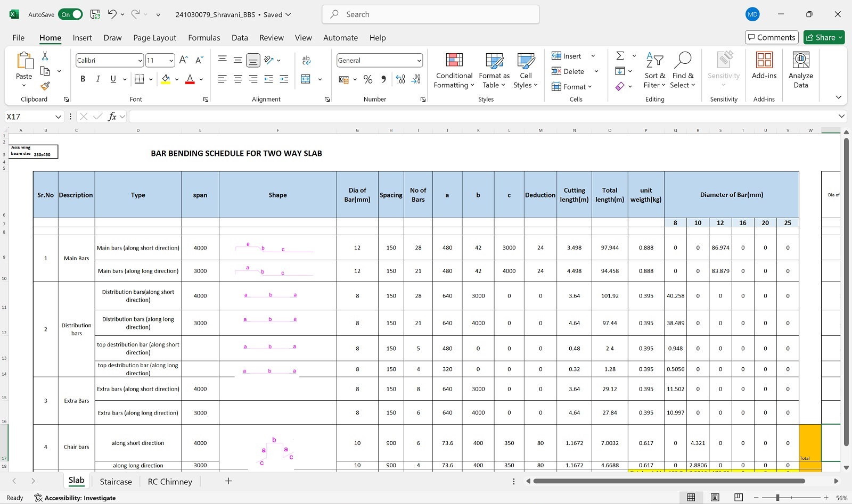Image resolution: width=852 pixels, height=504 pixels.
Task: Click the Percent Style icon
Action: [368, 79]
